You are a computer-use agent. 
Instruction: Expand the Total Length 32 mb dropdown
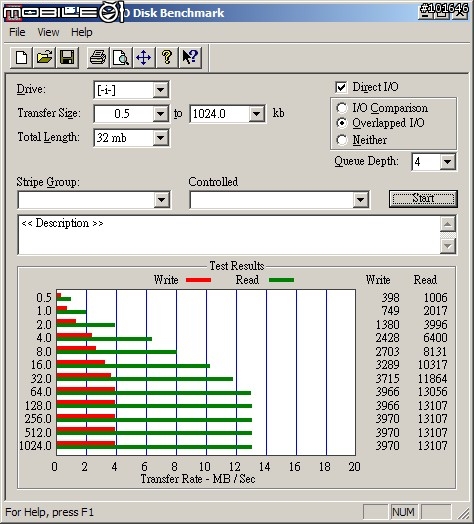[160, 138]
